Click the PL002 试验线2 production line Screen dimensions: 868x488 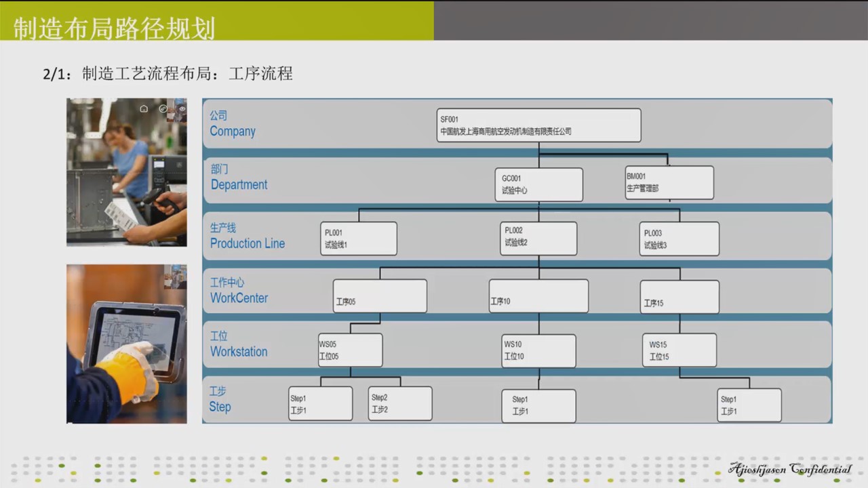tap(538, 239)
